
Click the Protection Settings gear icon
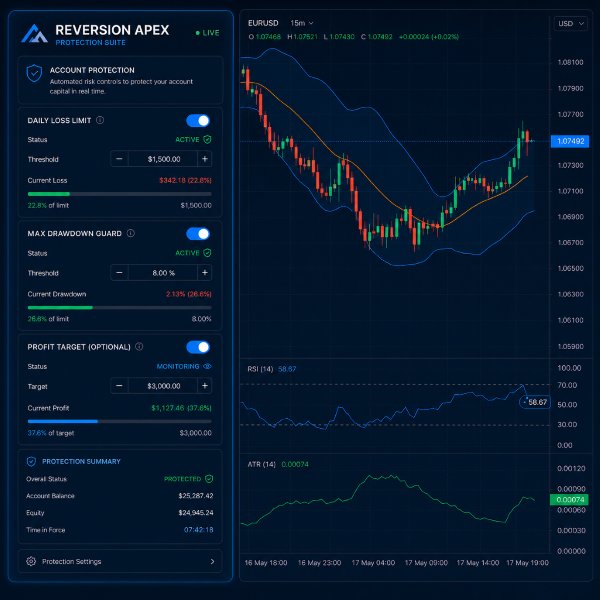(x=31, y=561)
